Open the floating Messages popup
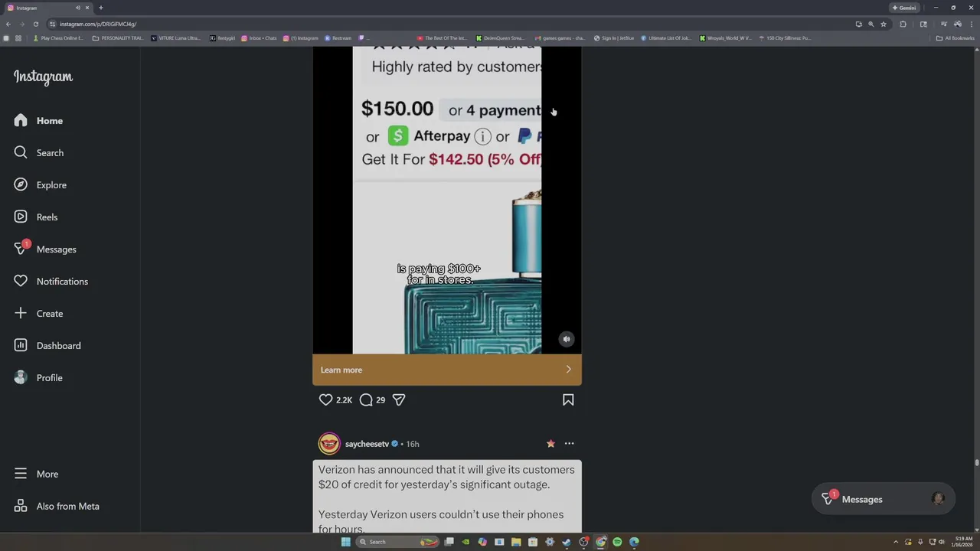The image size is (980, 551). 884,499
